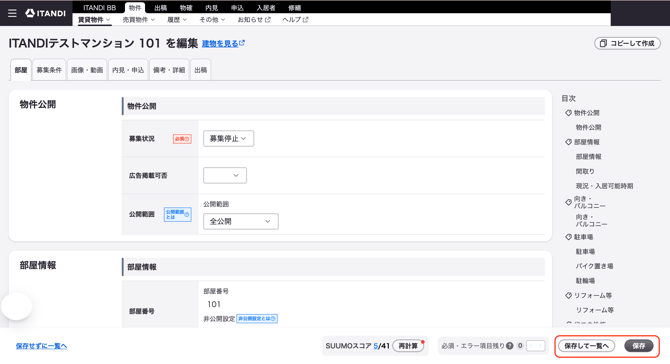This screenshot has height=364, width=670.
Task: Expand the 履歴 submenu
Action: coord(176,20)
